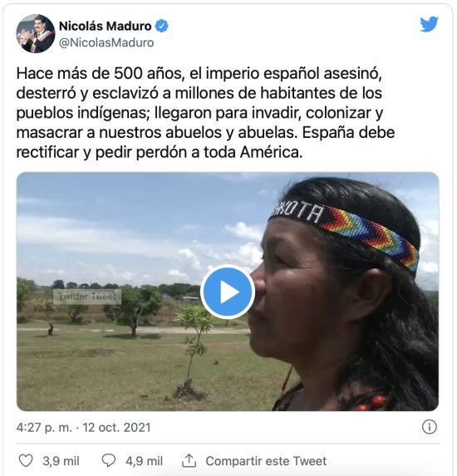This screenshot has height=476, width=457.
Task: Play the embedded tweet video
Action: 228,292
